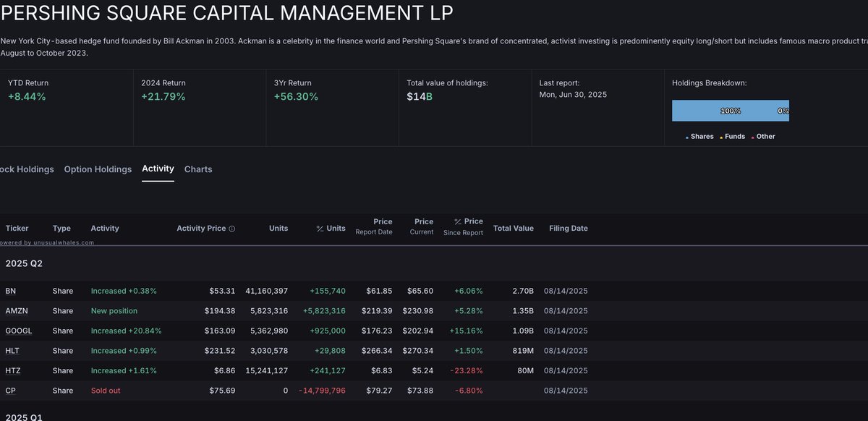868x421 pixels.
Task: Click GOOGL's units change +925,000
Action: coord(328,331)
